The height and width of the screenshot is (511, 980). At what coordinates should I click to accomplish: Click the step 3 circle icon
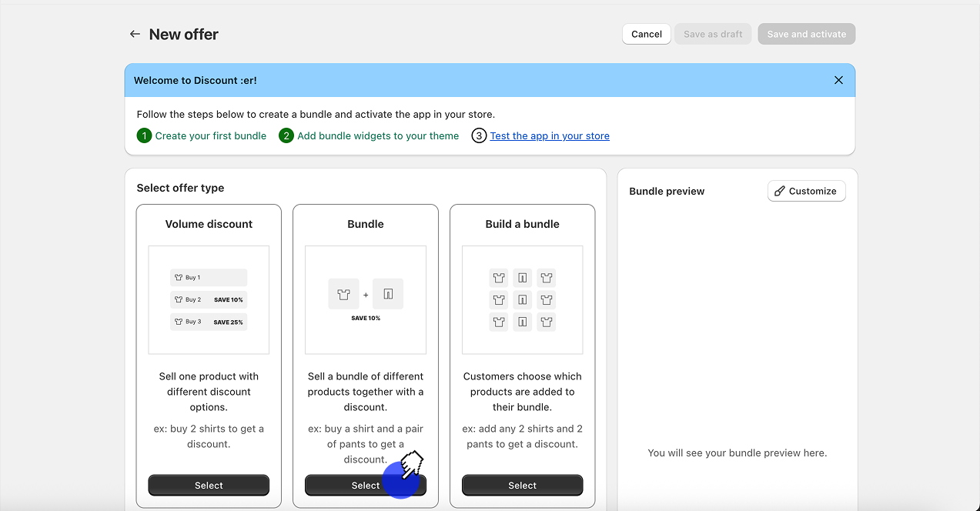479,136
